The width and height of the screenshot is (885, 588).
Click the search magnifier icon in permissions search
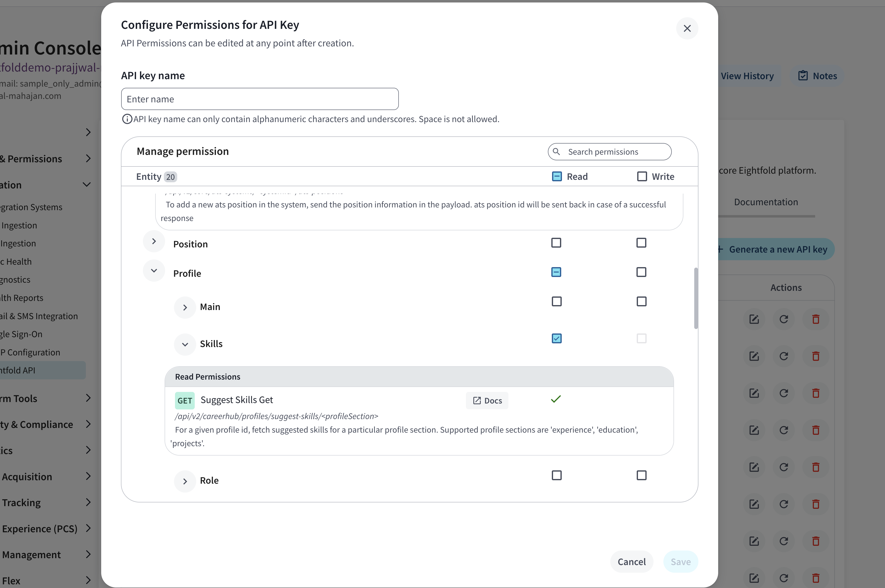click(556, 151)
